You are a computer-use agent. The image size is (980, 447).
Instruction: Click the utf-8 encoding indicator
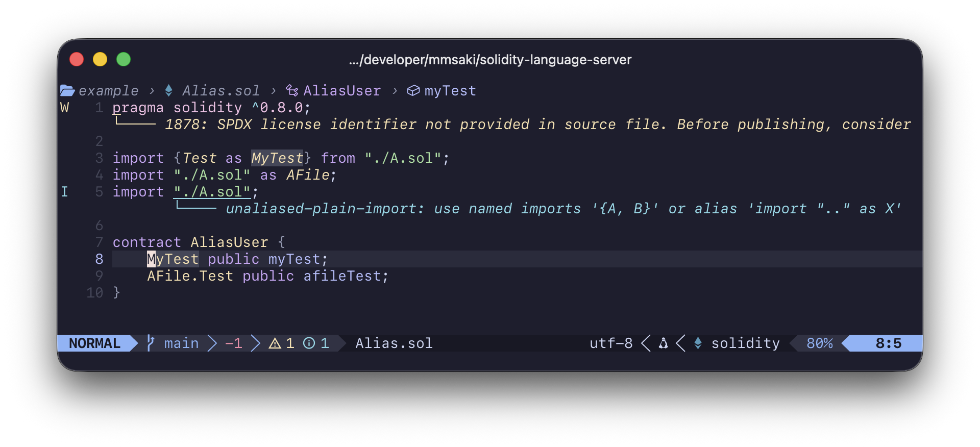click(x=611, y=343)
